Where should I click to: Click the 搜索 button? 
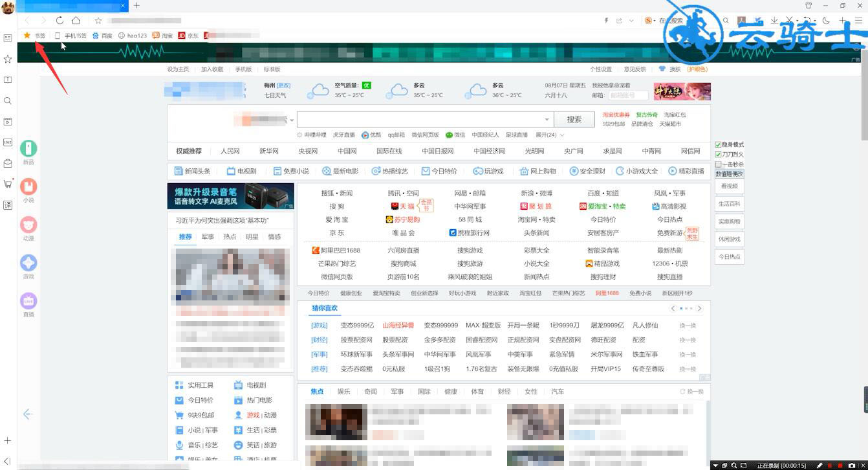tap(574, 119)
